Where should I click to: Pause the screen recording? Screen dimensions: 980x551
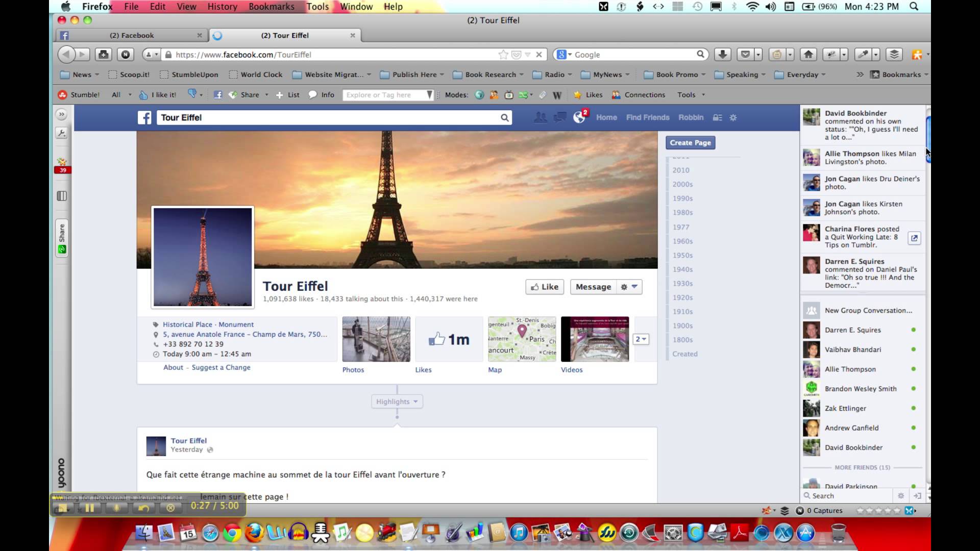(89, 508)
